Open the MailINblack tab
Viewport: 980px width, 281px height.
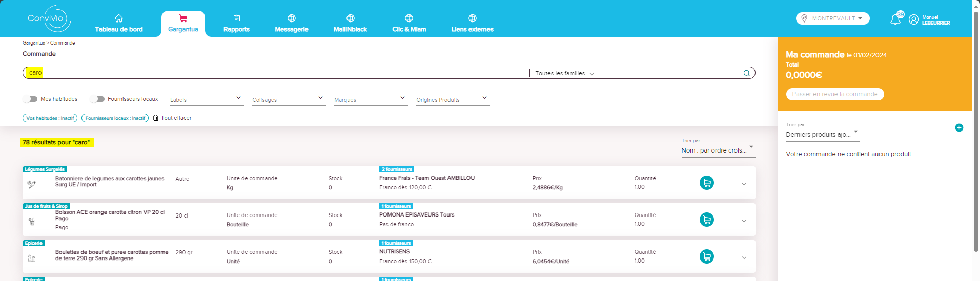351,24
